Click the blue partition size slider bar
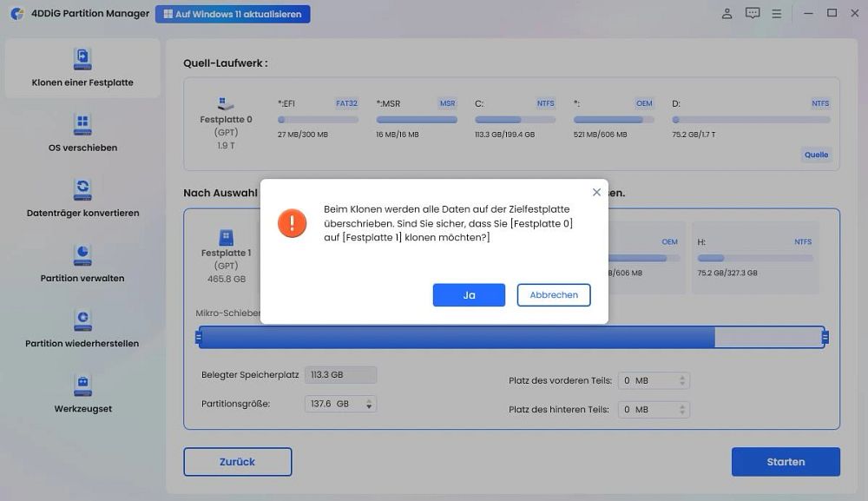This screenshot has width=868, height=501. 457,337
